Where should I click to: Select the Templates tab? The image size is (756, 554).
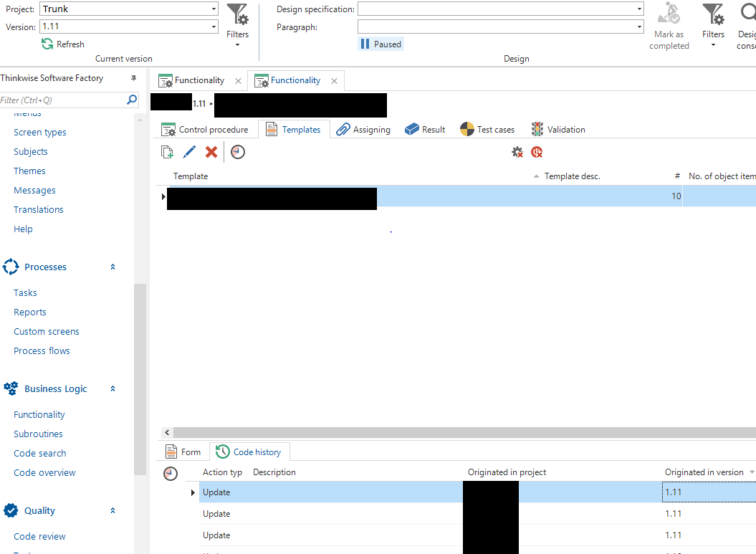[294, 130]
